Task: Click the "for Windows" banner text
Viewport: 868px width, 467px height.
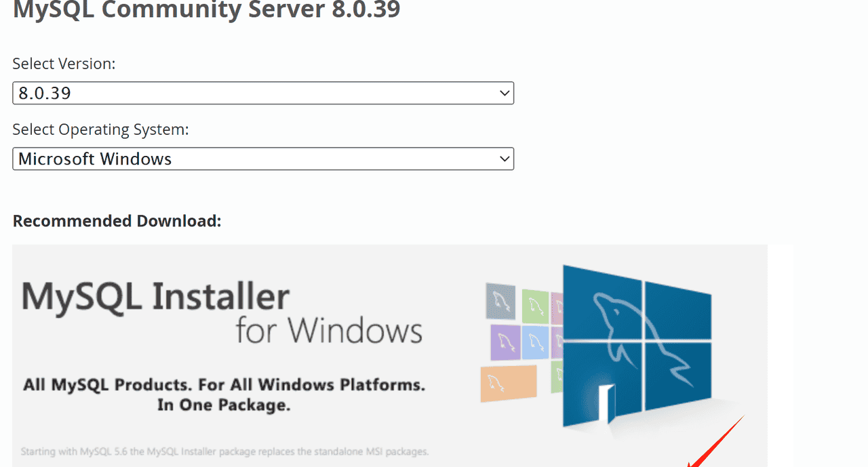Action: [329, 331]
